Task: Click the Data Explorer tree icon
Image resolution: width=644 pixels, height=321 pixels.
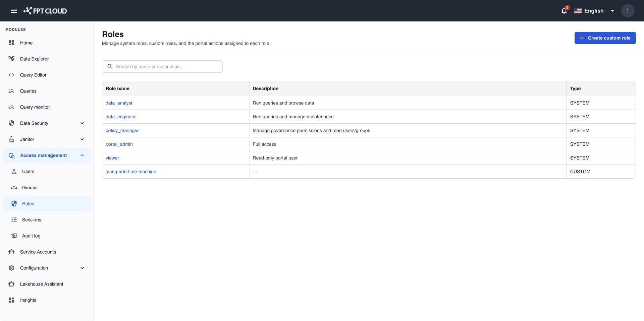Action: coord(11,59)
